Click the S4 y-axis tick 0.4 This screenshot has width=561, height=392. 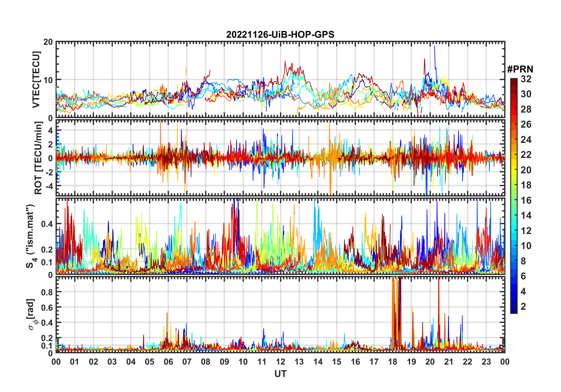47,224
